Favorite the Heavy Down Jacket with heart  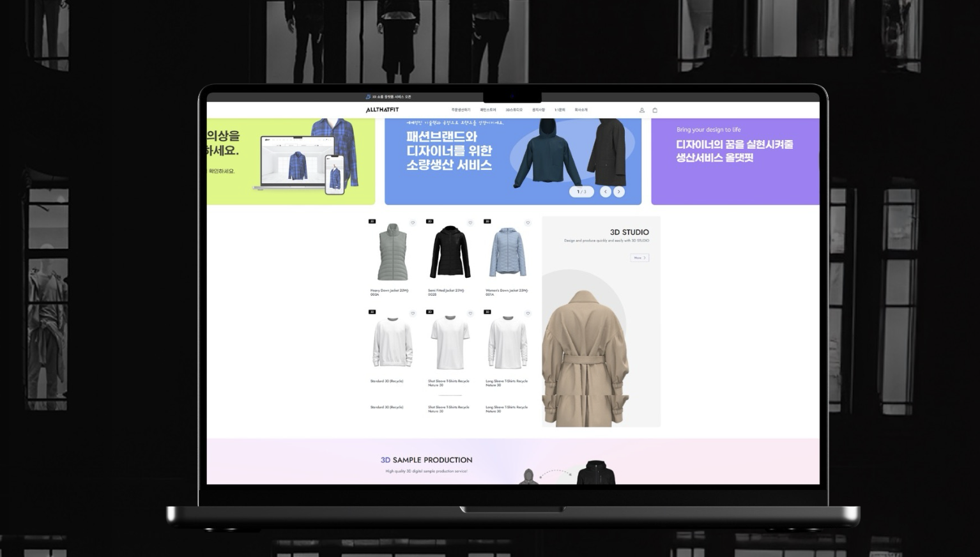click(x=413, y=223)
